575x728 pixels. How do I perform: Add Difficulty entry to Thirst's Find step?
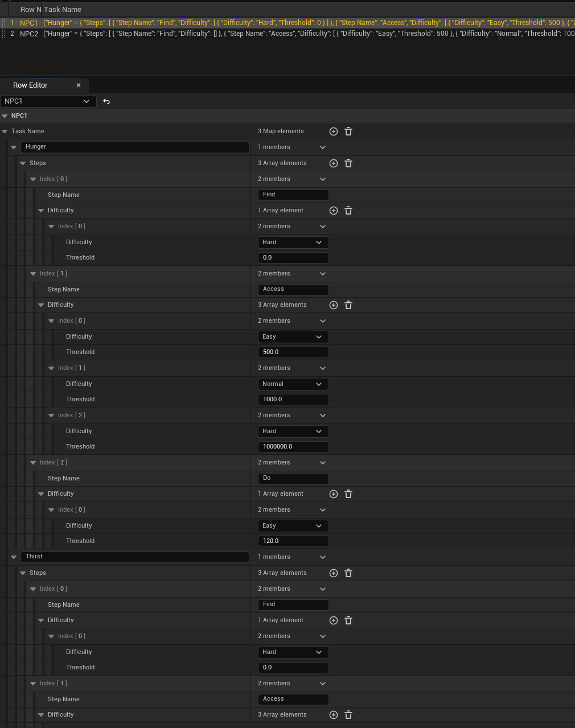click(334, 620)
